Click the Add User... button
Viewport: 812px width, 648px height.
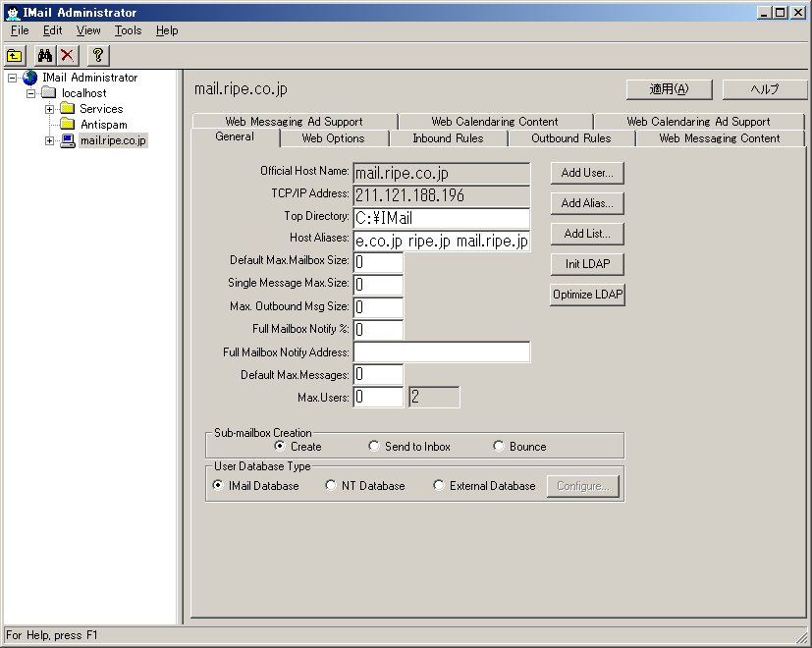point(587,173)
